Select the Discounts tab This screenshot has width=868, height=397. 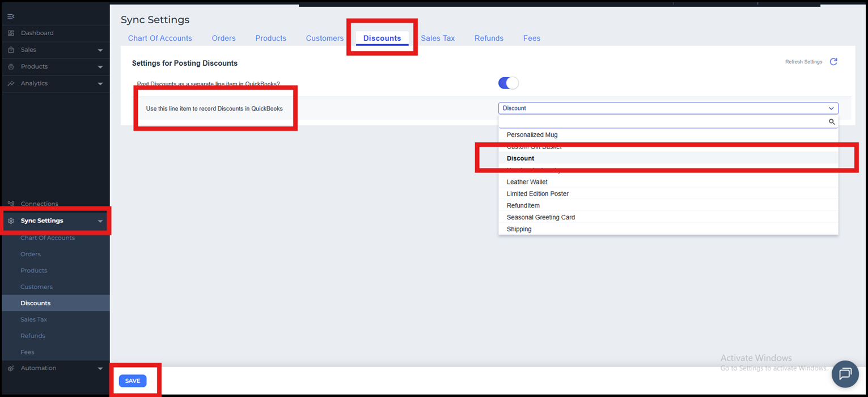click(382, 39)
